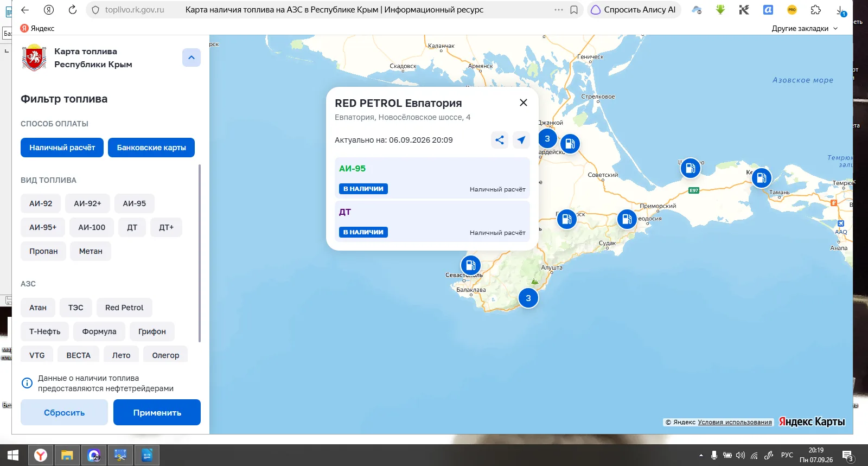Image resolution: width=868 pixels, height=466 pixels.
Task: Select АИ-92 fuel type chip
Action: (x=41, y=203)
